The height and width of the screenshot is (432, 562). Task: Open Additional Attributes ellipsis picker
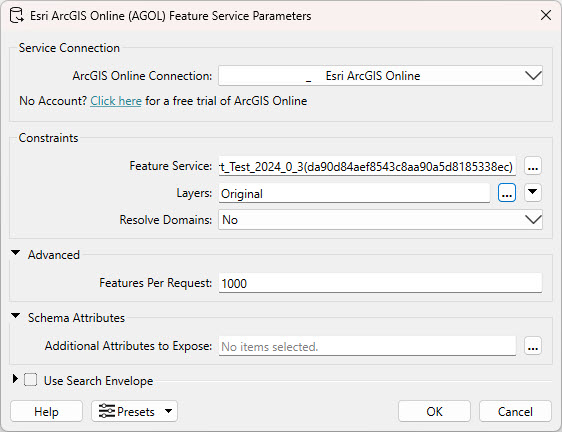[533, 346]
